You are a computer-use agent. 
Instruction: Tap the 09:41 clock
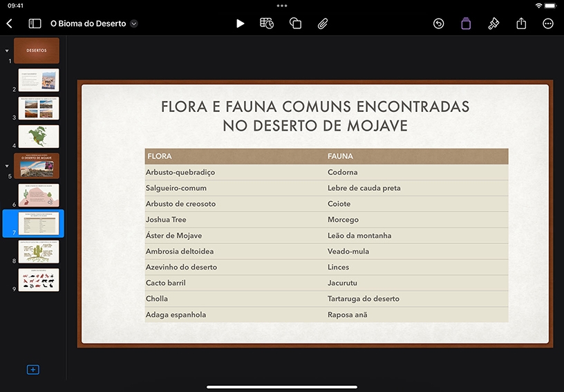click(15, 6)
